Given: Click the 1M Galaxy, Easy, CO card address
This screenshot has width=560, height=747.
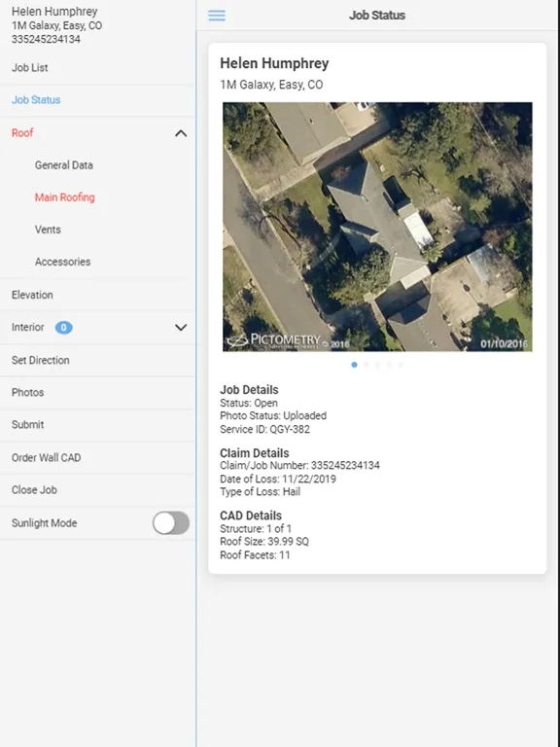Looking at the screenshot, I should pyautogui.click(x=271, y=85).
